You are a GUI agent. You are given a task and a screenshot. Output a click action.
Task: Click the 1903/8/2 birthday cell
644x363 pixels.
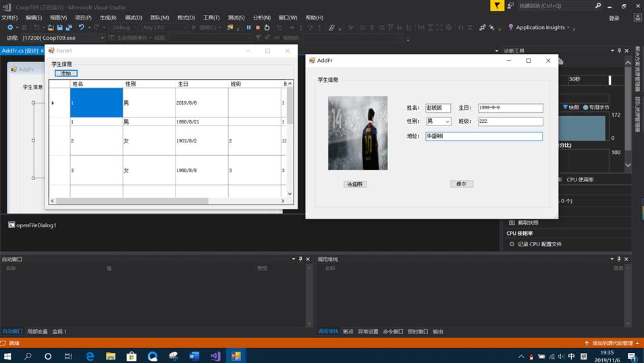click(202, 141)
